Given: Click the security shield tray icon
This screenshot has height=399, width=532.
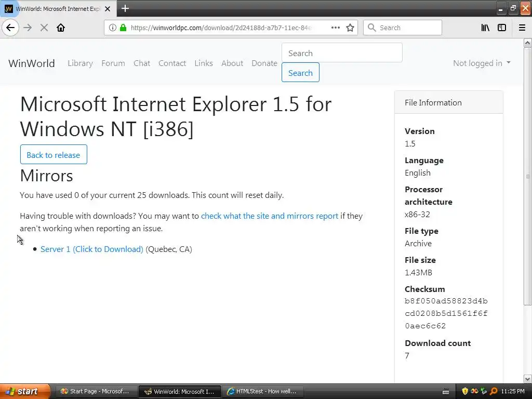Looking at the screenshot, I should pyautogui.click(x=465, y=391).
